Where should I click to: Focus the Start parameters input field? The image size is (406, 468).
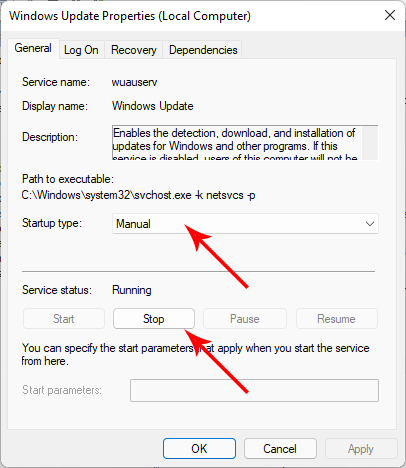coord(254,390)
